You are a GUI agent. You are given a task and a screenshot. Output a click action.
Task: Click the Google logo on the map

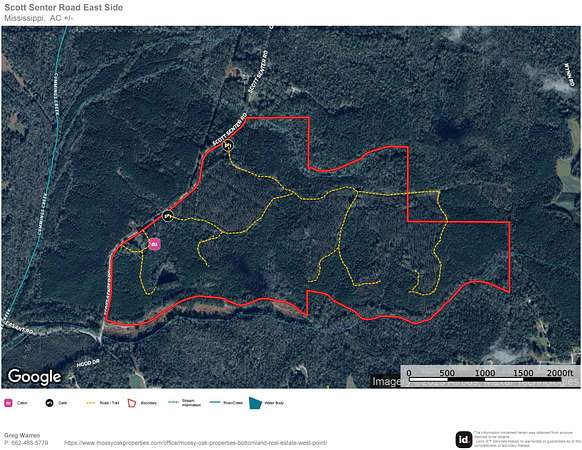pos(35,376)
